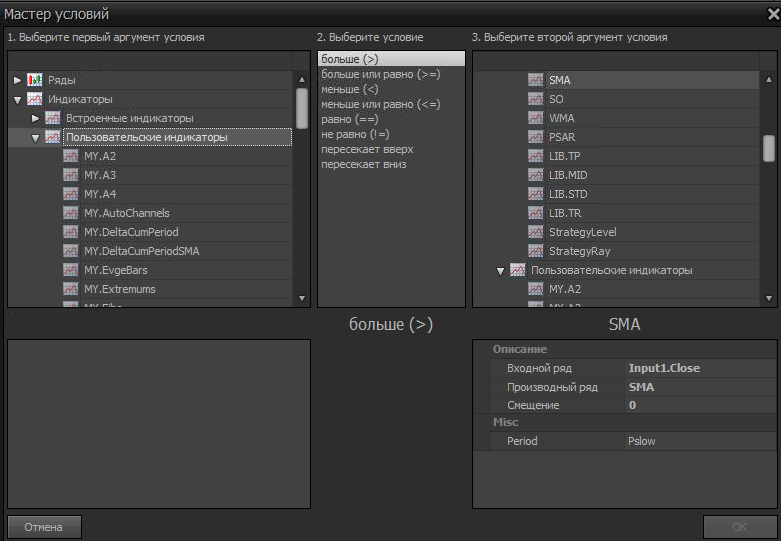Click the MY.EvgeBars indicator icon

click(71, 270)
